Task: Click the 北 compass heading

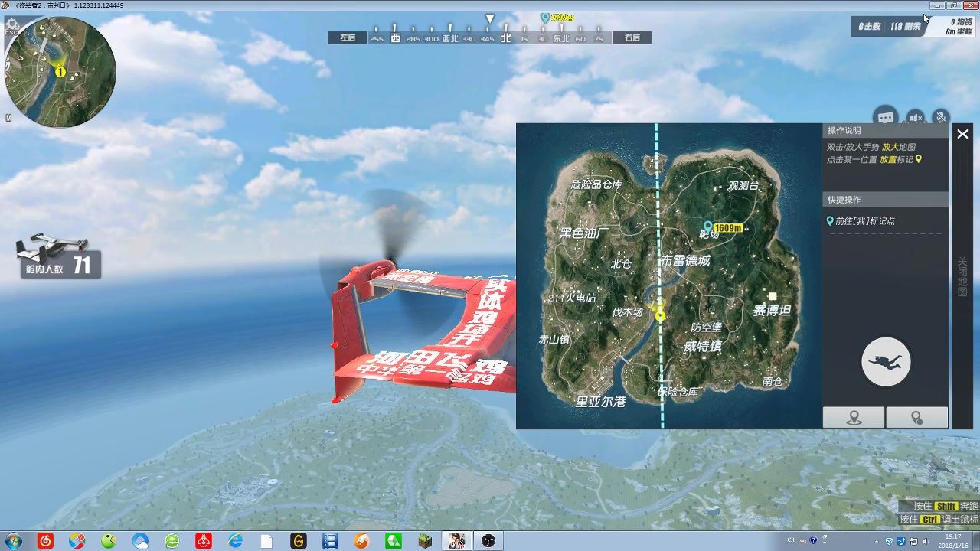Action: 505,37
